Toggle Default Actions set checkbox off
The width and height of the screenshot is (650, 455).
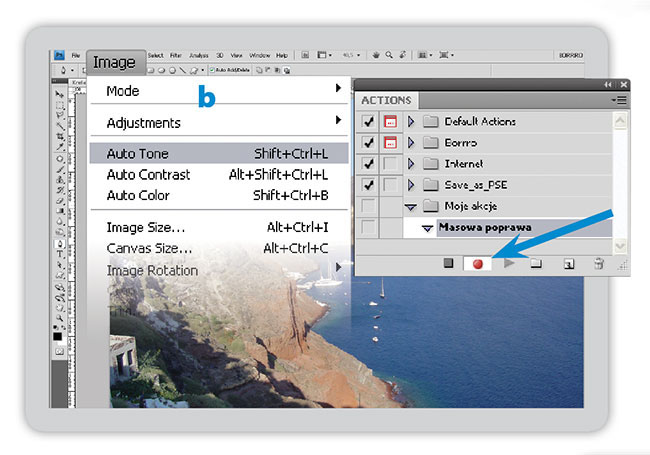[369, 121]
